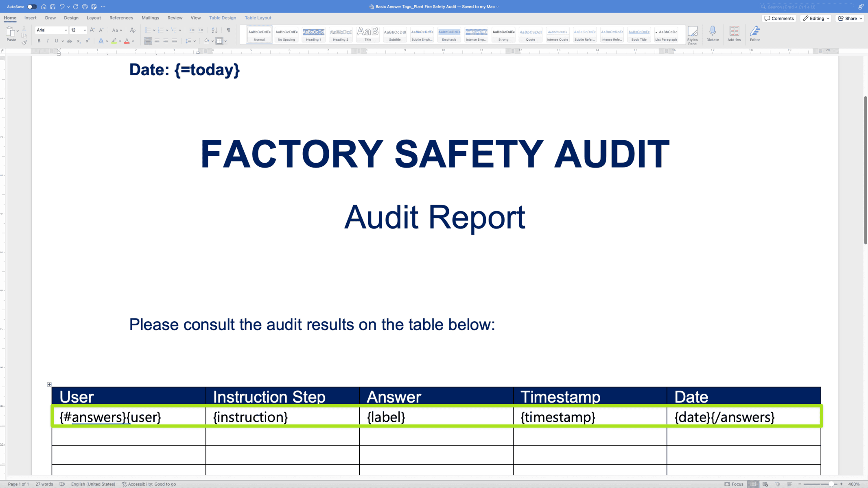Screen dimensions: 868x488
Task: Click the Print icon in title bar
Action: (85, 7)
